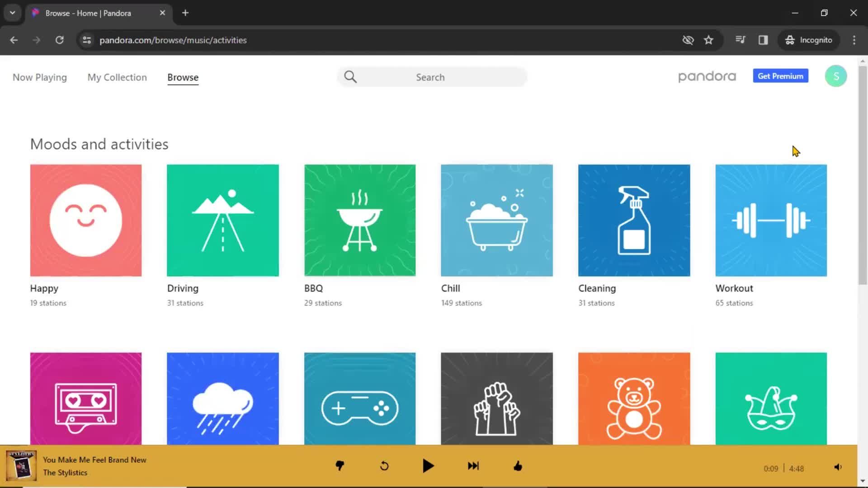Click the Pandora logo home link
Screen dimensions: 868x488
(707, 76)
